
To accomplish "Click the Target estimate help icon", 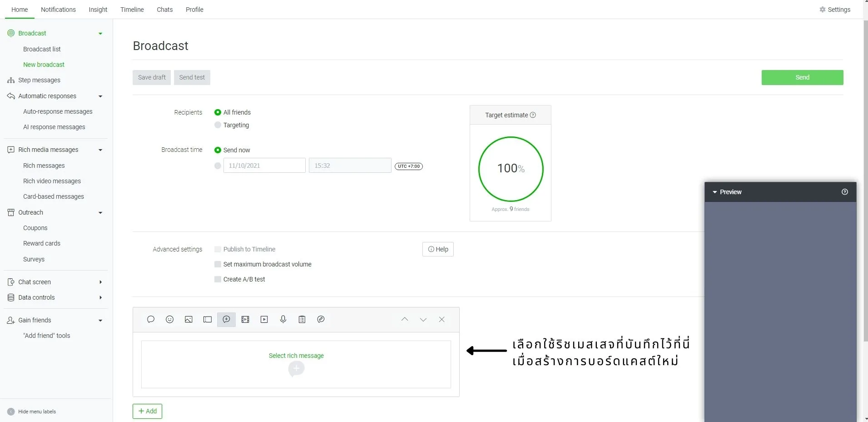I will (533, 115).
